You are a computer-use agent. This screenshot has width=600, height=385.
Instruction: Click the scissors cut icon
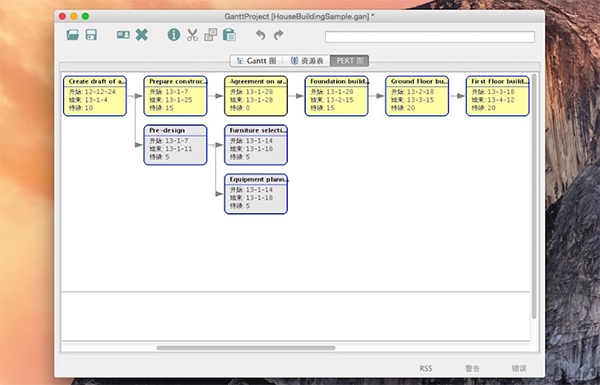pyautogui.click(x=192, y=35)
